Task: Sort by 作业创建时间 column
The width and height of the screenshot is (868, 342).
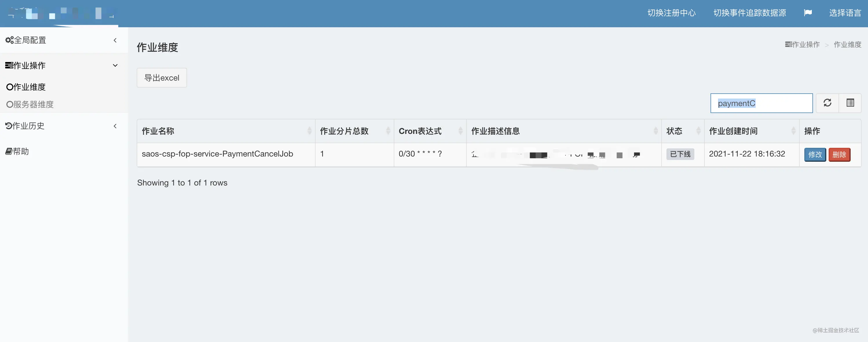Action: (751, 131)
